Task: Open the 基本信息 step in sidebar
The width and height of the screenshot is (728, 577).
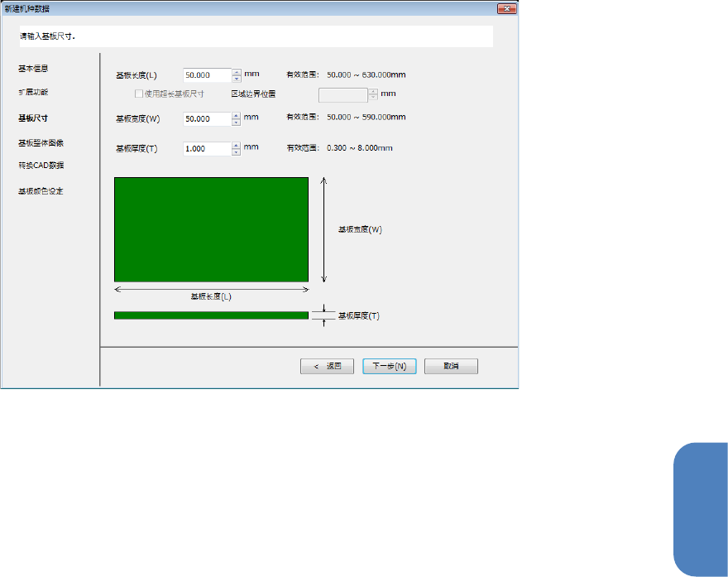Action: point(33,69)
